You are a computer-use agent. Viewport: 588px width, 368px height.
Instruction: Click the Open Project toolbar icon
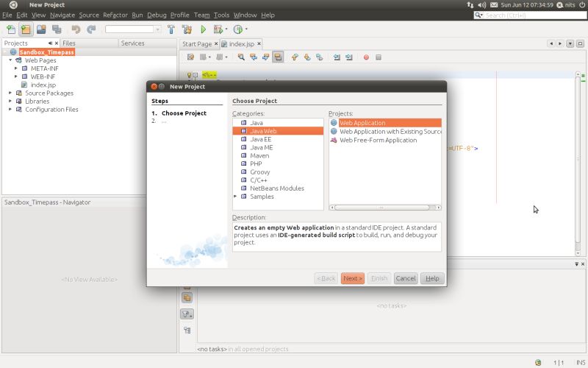pos(41,29)
